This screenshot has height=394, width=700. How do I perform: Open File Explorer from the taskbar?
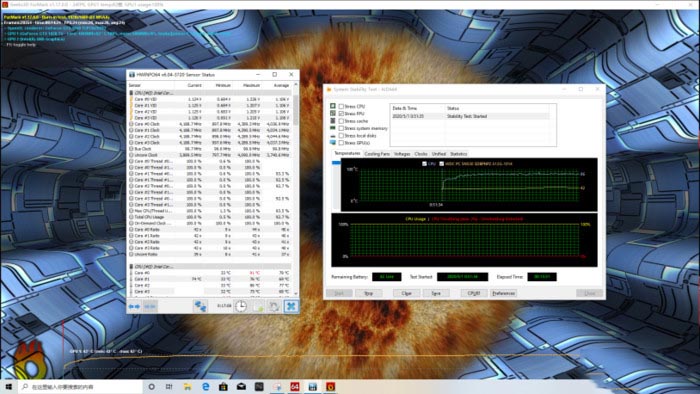(x=188, y=386)
